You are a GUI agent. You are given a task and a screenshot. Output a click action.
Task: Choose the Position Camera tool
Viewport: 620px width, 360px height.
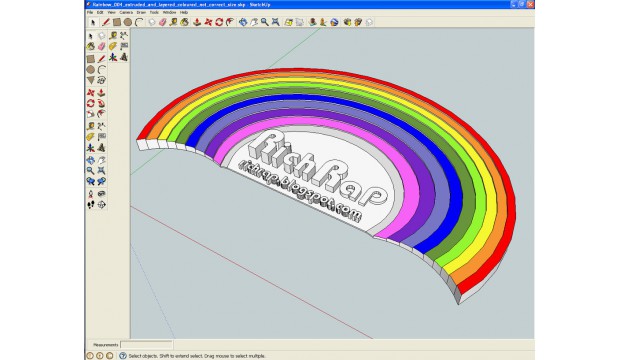click(91, 193)
